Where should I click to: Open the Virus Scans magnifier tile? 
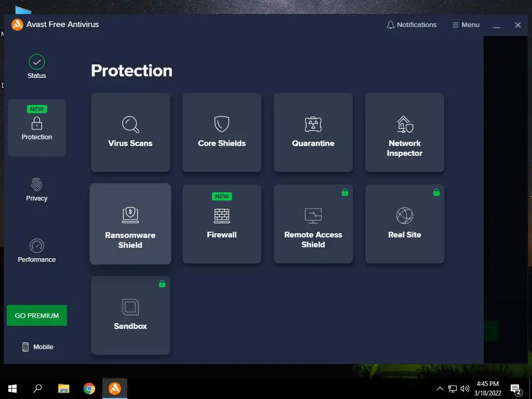point(130,132)
